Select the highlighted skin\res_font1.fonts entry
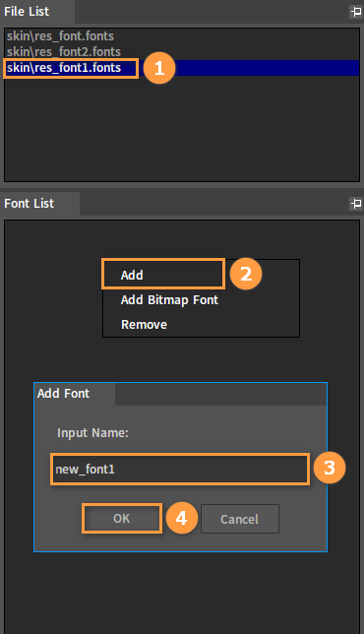The image size is (364, 634). pos(182,68)
